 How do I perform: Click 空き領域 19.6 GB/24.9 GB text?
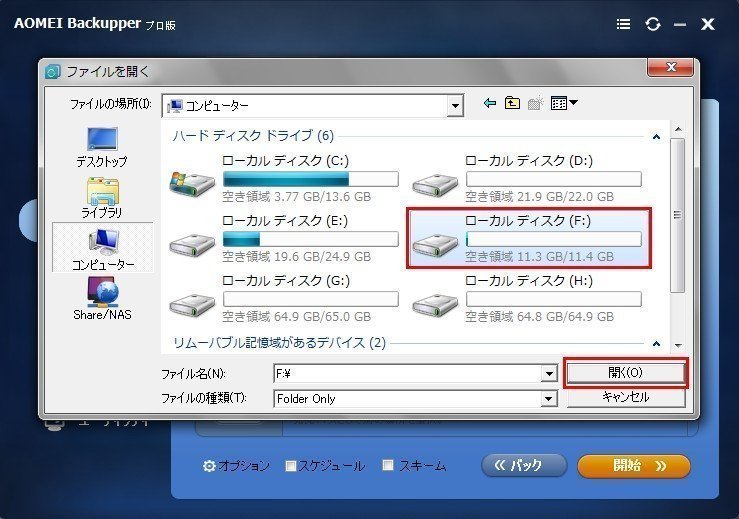point(296,256)
